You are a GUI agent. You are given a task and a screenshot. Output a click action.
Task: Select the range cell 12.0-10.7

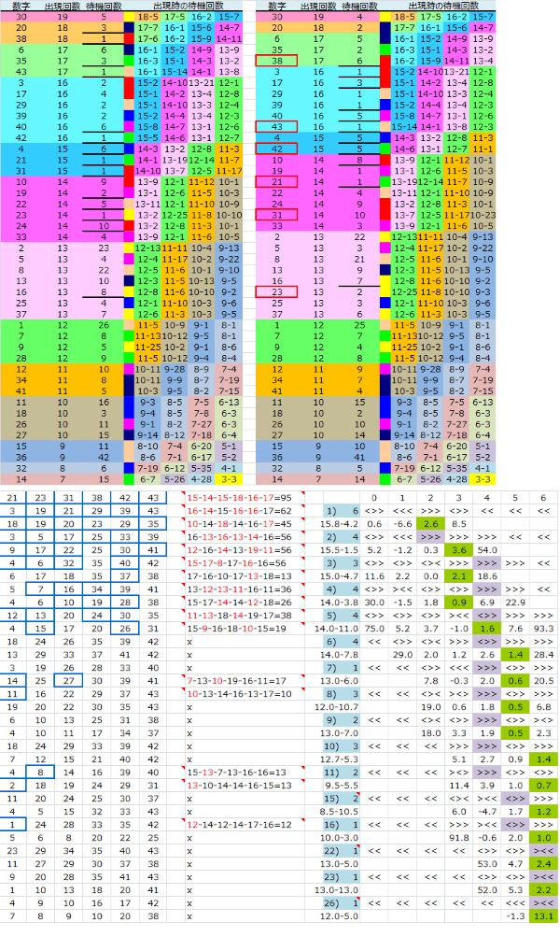(337, 707)
